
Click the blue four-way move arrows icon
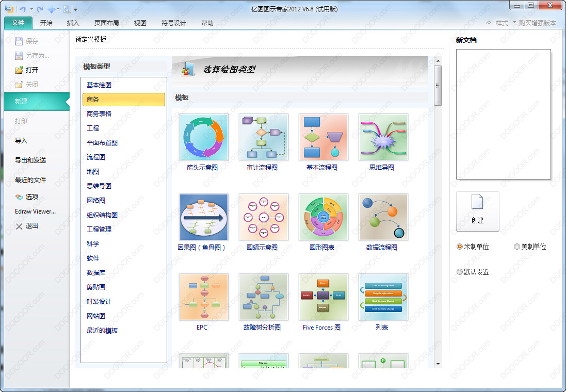[52, 9]
